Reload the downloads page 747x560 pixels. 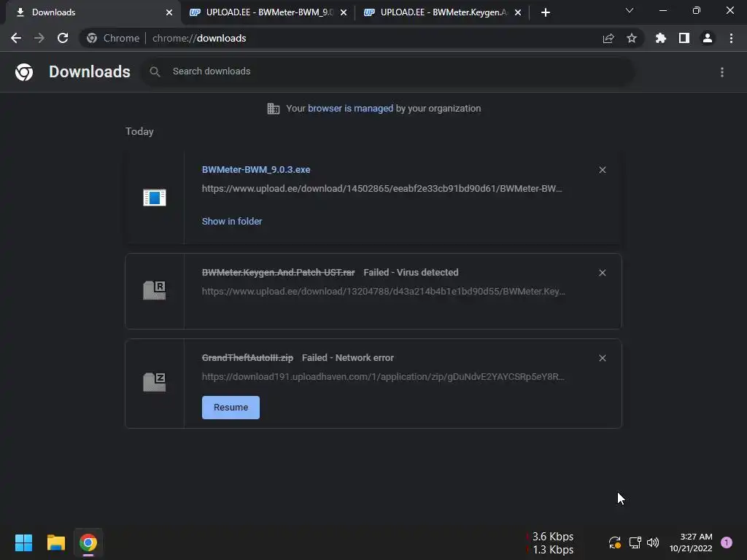click(63, 38)
